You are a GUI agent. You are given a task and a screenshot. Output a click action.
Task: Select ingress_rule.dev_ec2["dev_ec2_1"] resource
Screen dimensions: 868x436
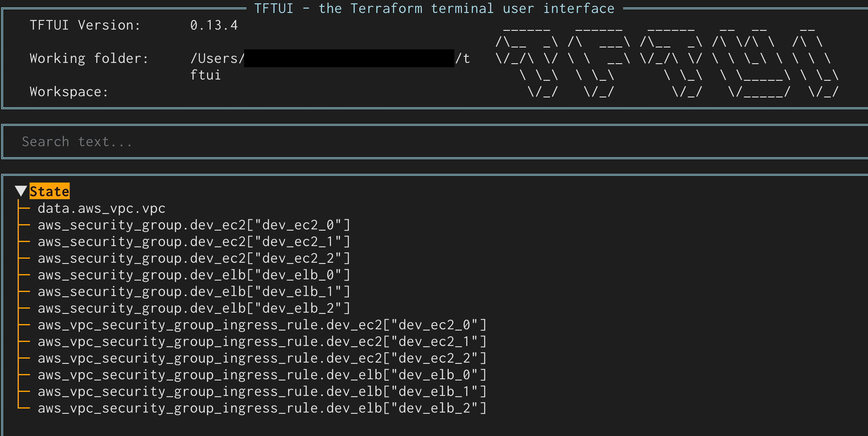(262, 342)
